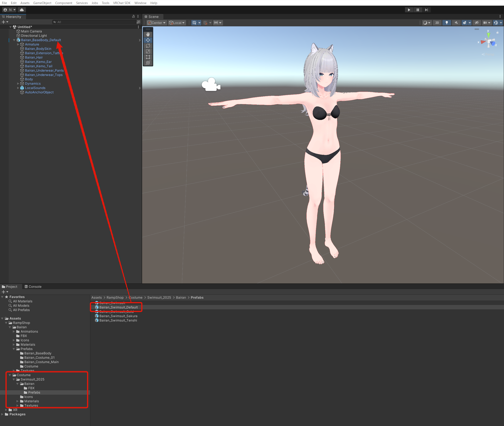Viewport: 504px width, 426px height.
Task: Toggle scene effects (skybox, fog)
Action: click(x=464, y=23)
